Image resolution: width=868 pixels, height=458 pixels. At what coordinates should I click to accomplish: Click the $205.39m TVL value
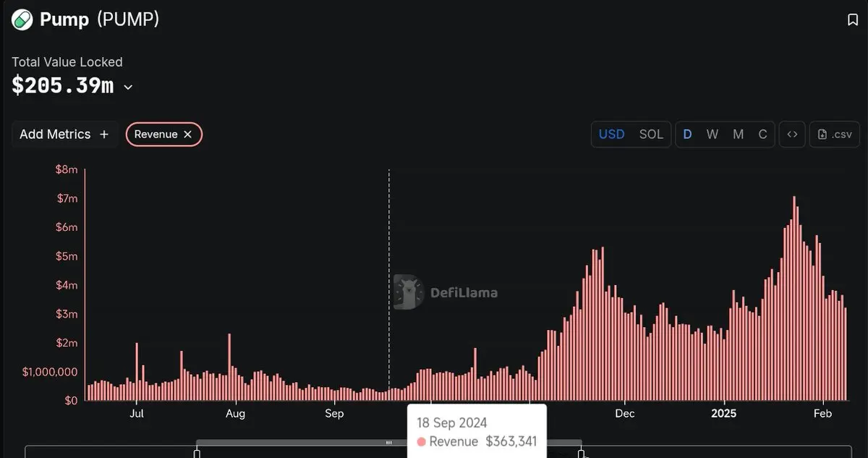click(x=63, y=85)
